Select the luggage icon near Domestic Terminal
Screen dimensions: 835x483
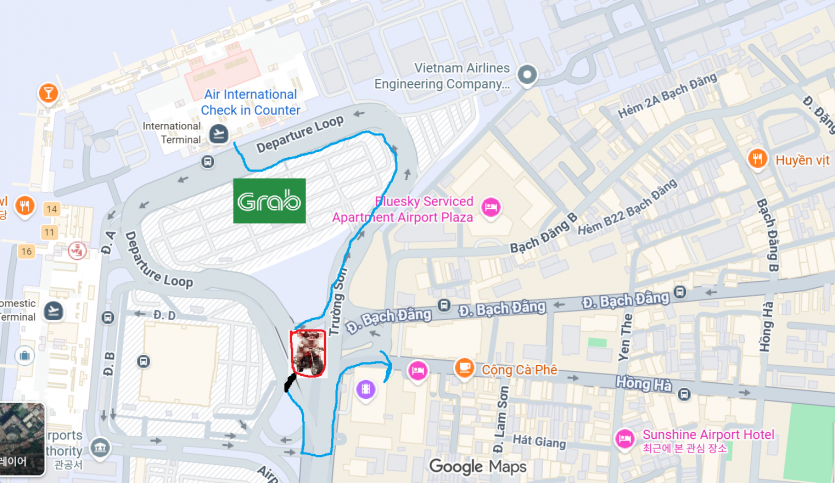click(24, 355)
